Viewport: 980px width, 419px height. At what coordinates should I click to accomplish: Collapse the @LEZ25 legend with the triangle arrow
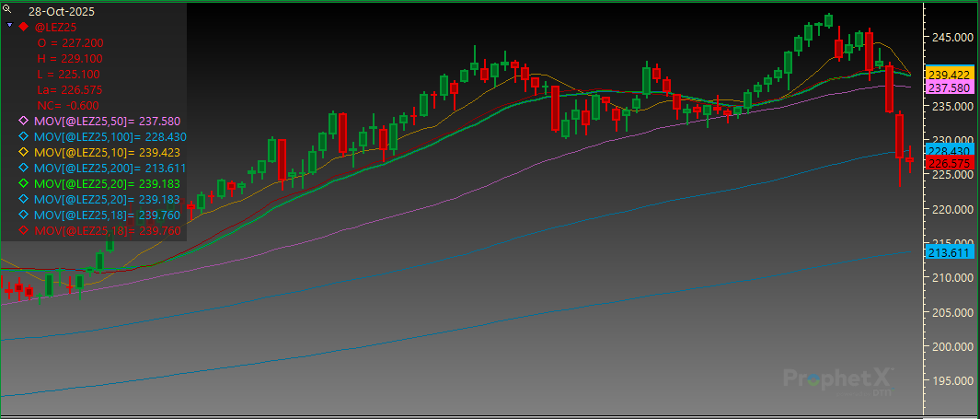point(9,25)
